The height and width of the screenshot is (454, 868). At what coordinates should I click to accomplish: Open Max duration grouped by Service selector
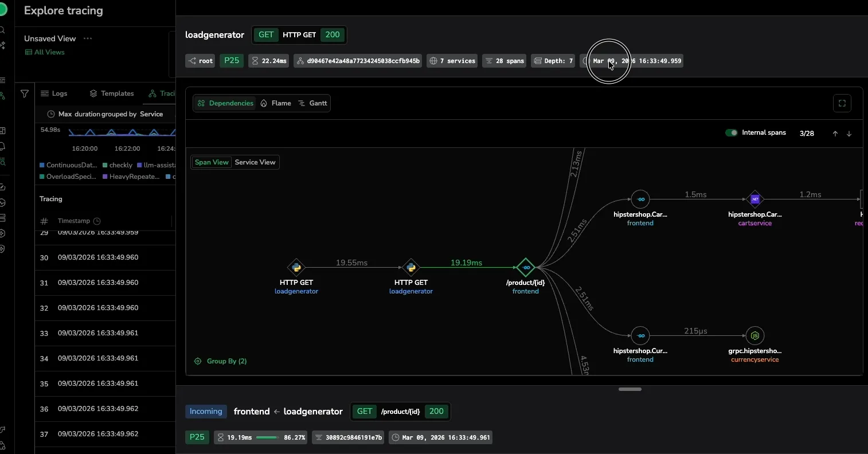105,114
